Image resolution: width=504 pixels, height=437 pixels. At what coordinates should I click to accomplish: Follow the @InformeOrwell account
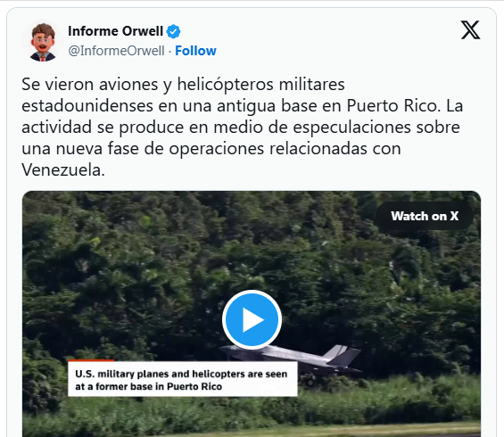195,51
